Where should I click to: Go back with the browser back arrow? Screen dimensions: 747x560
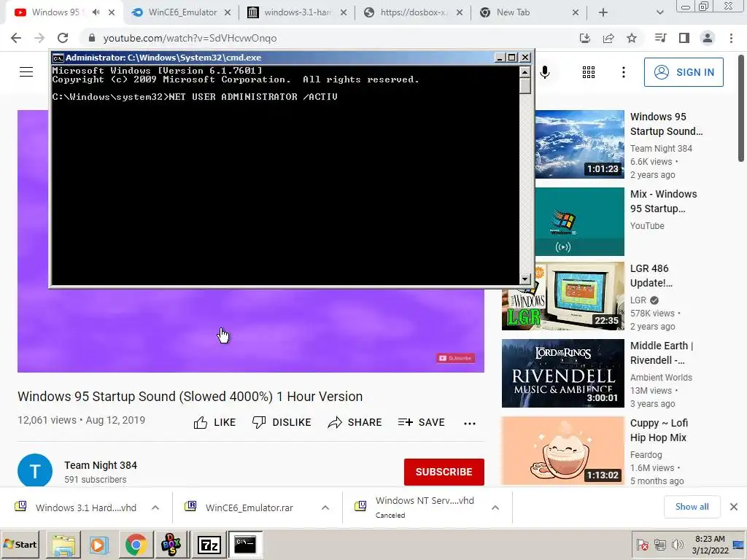[x=16, y=38]
